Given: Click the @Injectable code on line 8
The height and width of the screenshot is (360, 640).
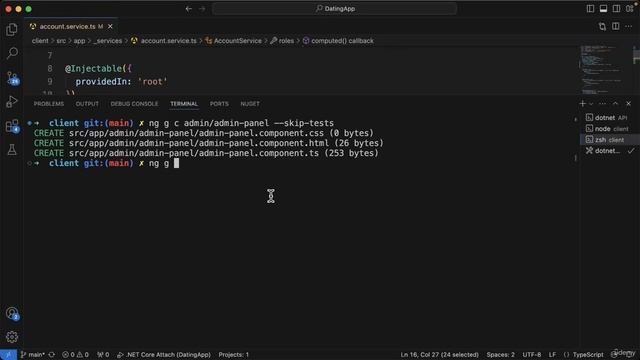Looking at the screenshot, I should (x=98, y=69).
